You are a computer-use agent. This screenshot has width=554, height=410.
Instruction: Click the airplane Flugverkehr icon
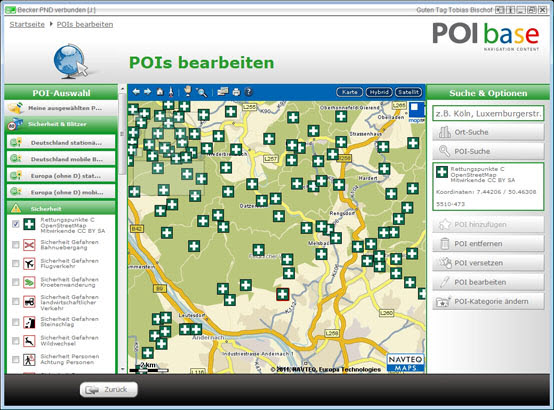tap(29, 263)
